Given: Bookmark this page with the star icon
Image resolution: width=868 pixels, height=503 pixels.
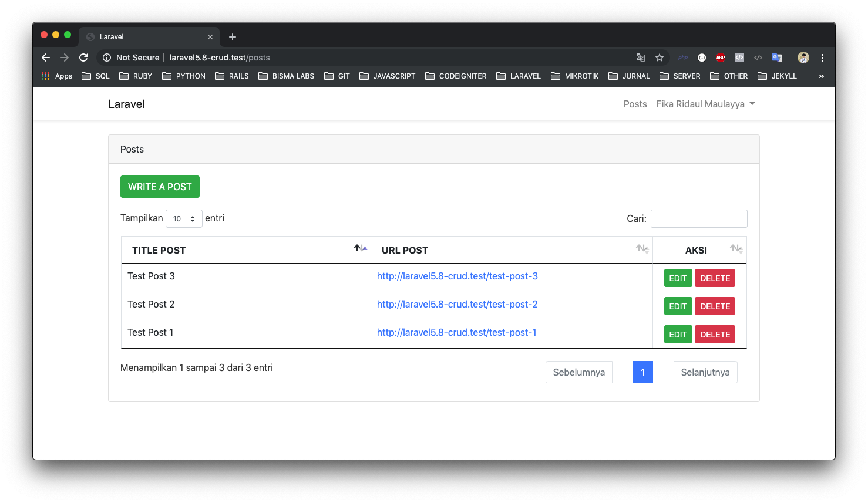Looking at the screenshot, I should coord(660,58).
